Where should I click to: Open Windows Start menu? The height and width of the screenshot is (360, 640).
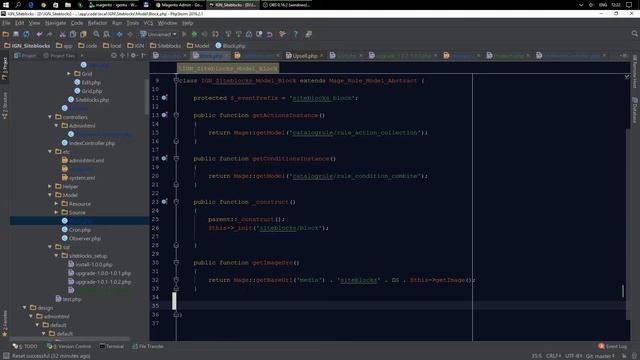pos(6,5)
